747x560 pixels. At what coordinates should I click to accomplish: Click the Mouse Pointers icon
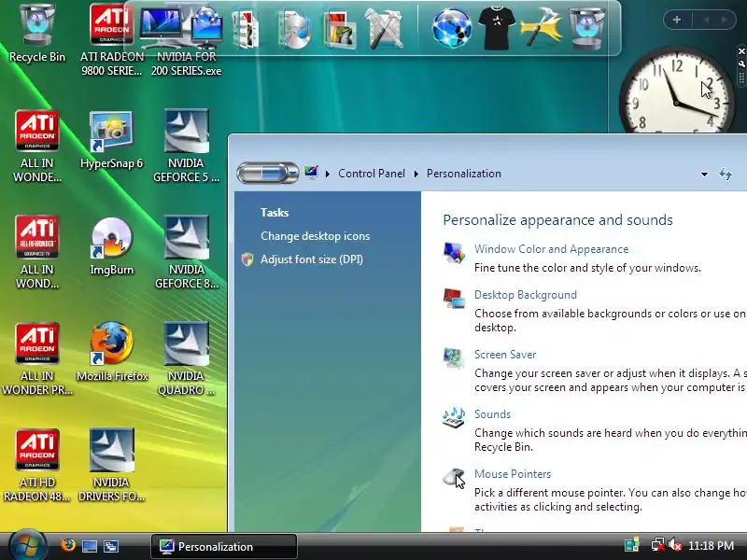[x=454, y=477]
